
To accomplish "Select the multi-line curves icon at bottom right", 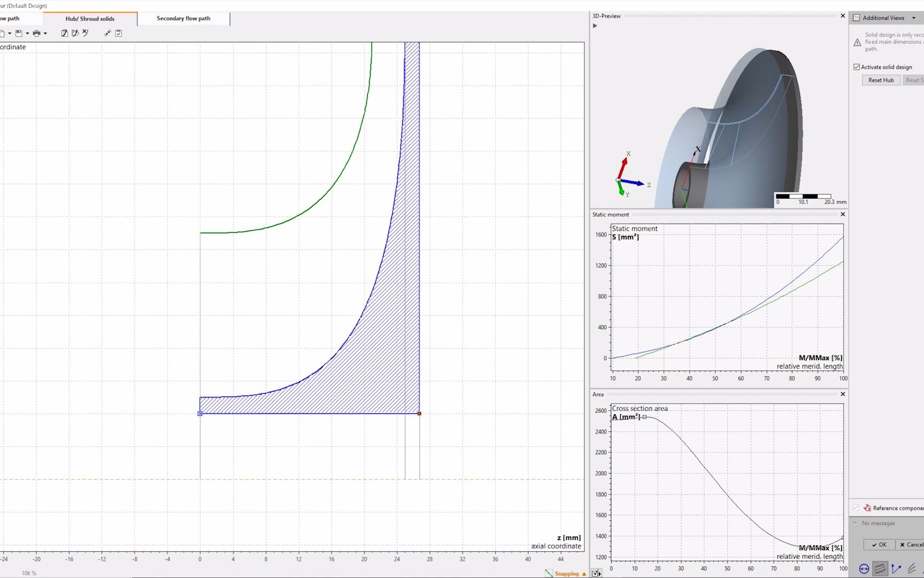I will point(911,568).
